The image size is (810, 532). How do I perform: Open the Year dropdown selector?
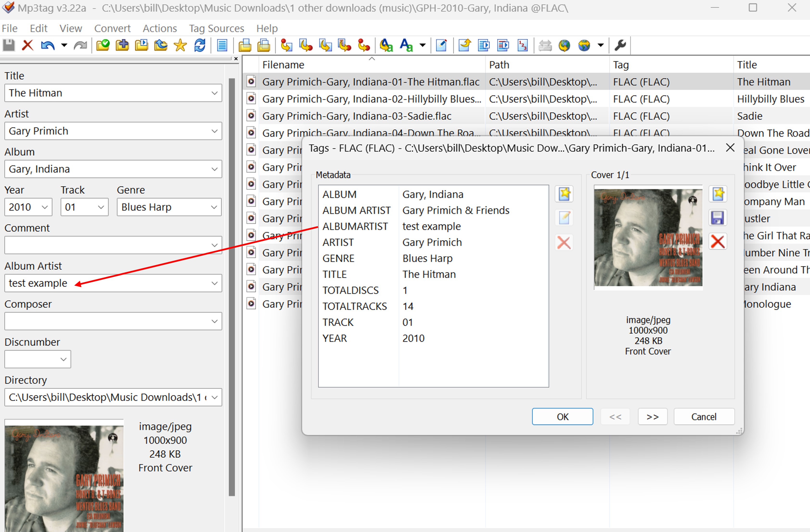point(44,207)
